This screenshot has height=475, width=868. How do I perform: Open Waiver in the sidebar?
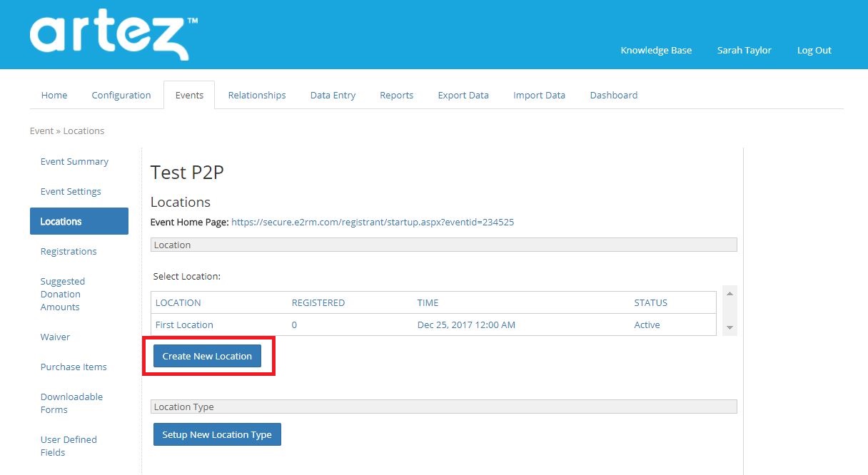coord(55,337)
